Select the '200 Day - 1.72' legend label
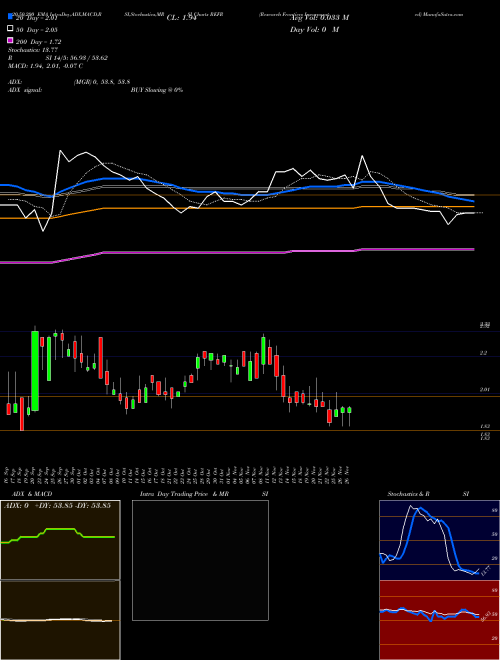This screenshot has height=660, width=500. [39, 42]
